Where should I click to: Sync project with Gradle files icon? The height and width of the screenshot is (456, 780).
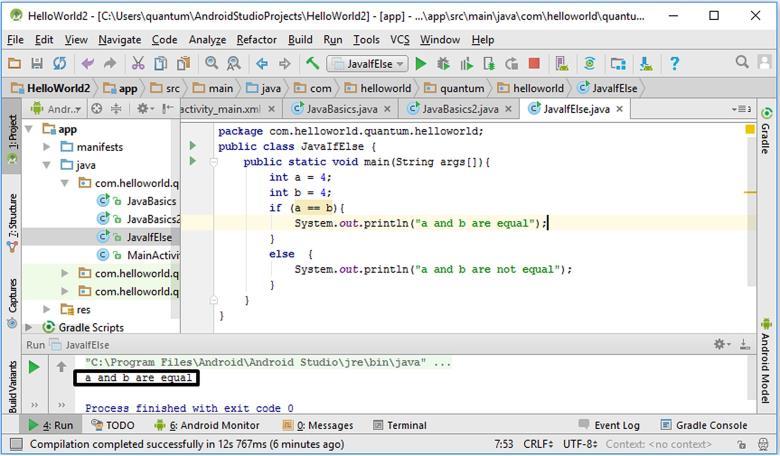(590, 64)
